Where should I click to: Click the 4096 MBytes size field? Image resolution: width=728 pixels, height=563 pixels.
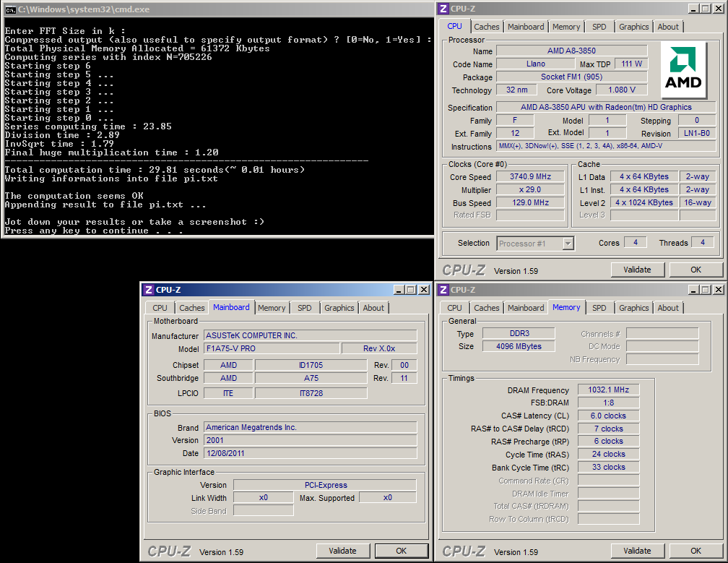(519, 346)
